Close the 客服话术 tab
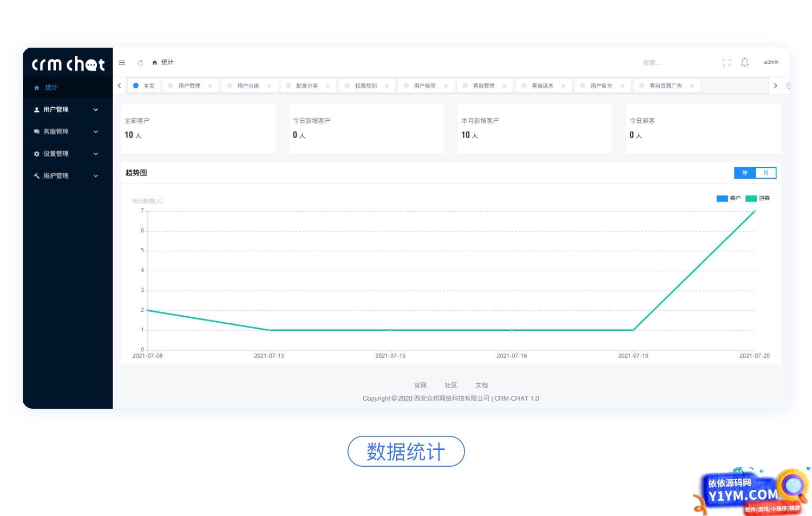The height and width of the screenshot is (516, 812). (x=563, y=86)
